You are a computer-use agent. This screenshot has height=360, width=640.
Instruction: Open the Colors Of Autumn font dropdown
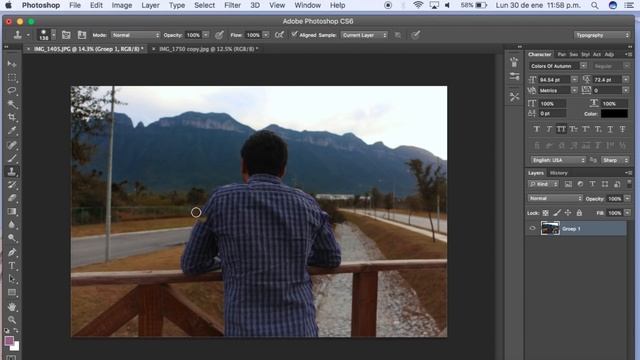pos(583,66)
